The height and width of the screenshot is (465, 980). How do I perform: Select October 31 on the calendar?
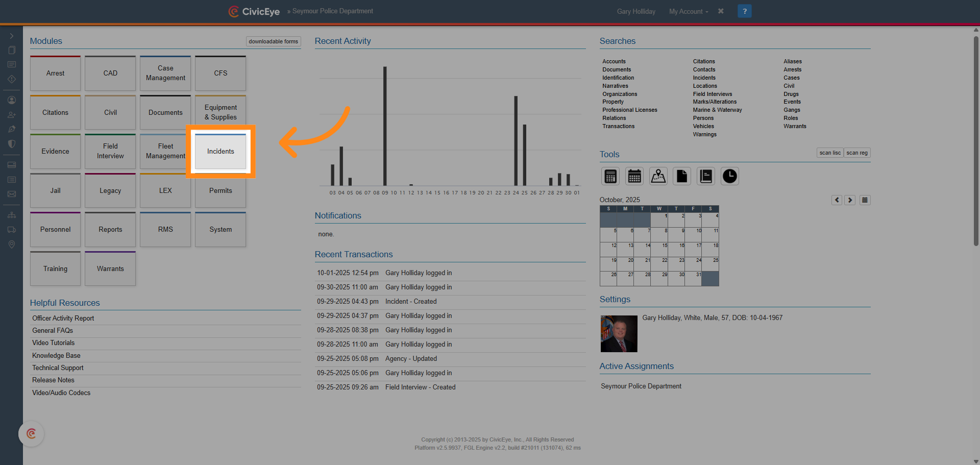693,279
